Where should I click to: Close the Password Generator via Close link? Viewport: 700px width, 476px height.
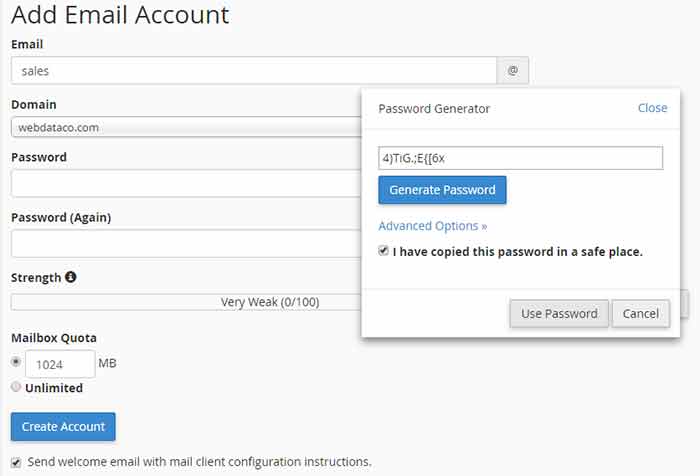point(652,108)
